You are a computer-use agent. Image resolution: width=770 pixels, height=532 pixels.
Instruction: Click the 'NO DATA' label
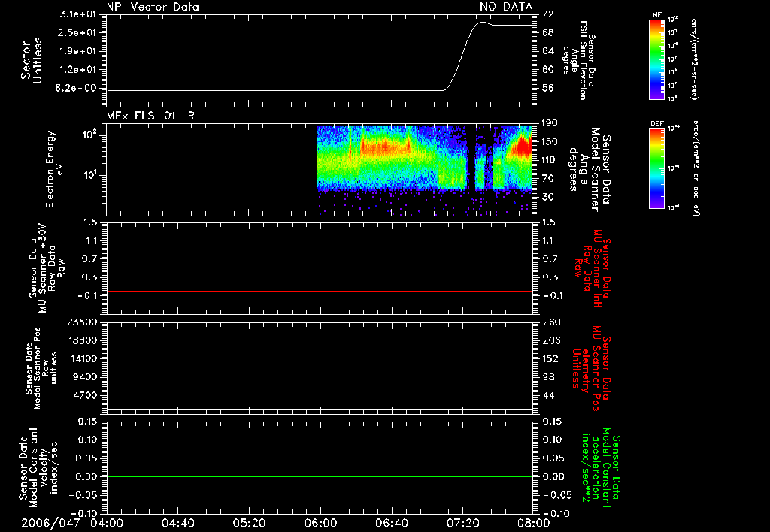tap(506, 6)
